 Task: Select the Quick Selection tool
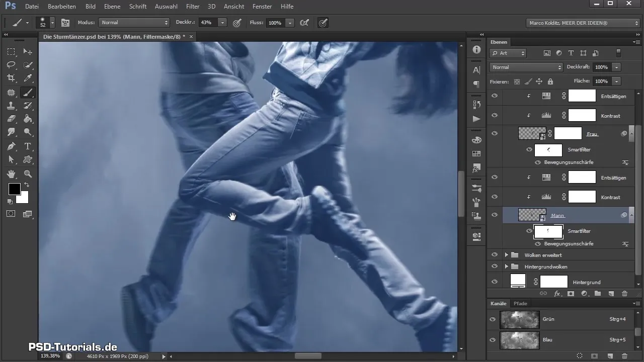[28, 65]
